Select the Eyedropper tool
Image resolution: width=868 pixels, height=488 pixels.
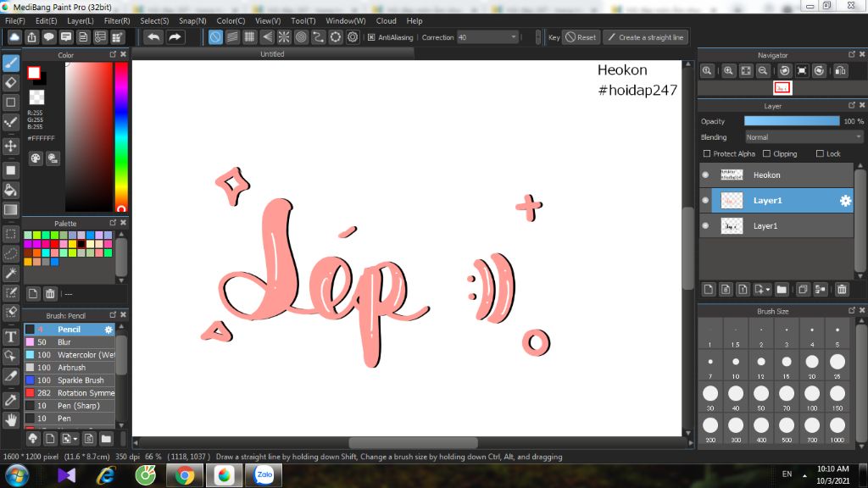(x=11, y=400)
